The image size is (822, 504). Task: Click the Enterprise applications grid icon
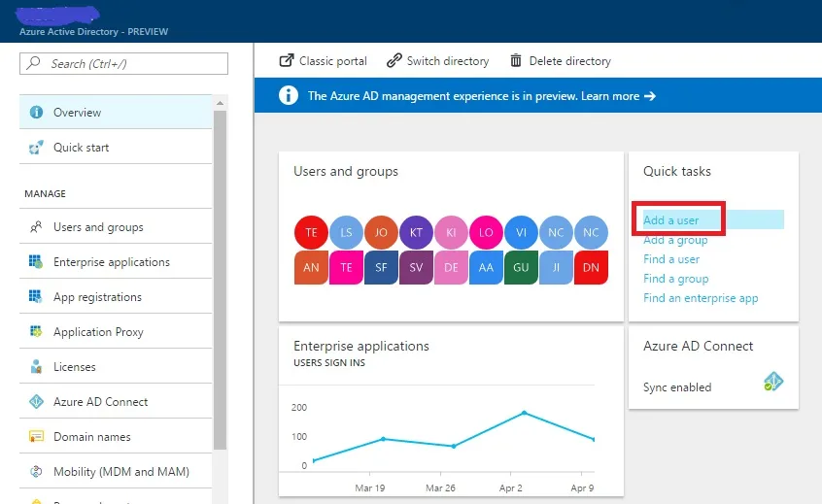pyautogui.click(x=36, y=262)
